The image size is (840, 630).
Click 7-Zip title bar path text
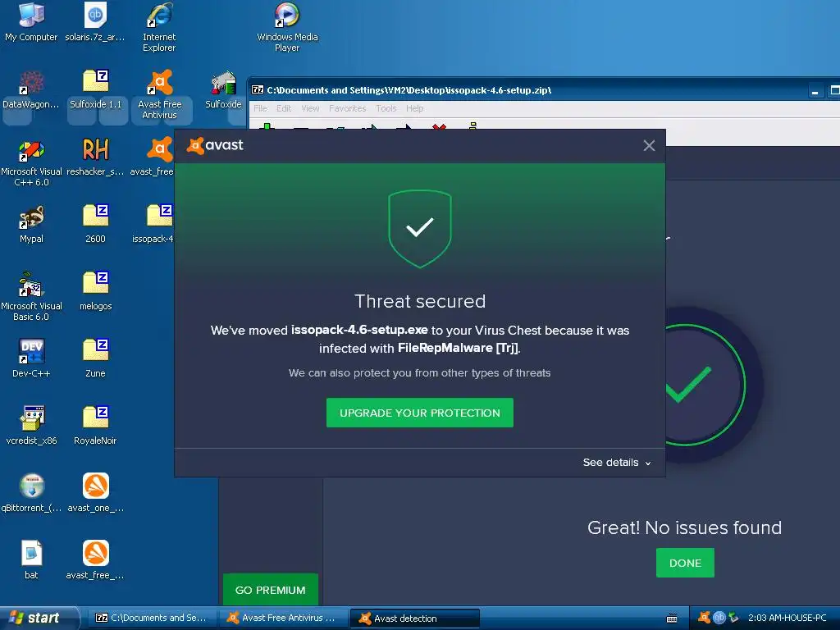pos(409,90)
